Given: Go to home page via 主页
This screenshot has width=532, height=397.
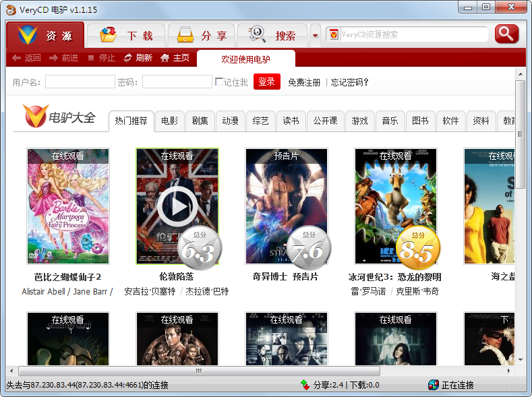Looking at the screenshot, I should [175, 58].
